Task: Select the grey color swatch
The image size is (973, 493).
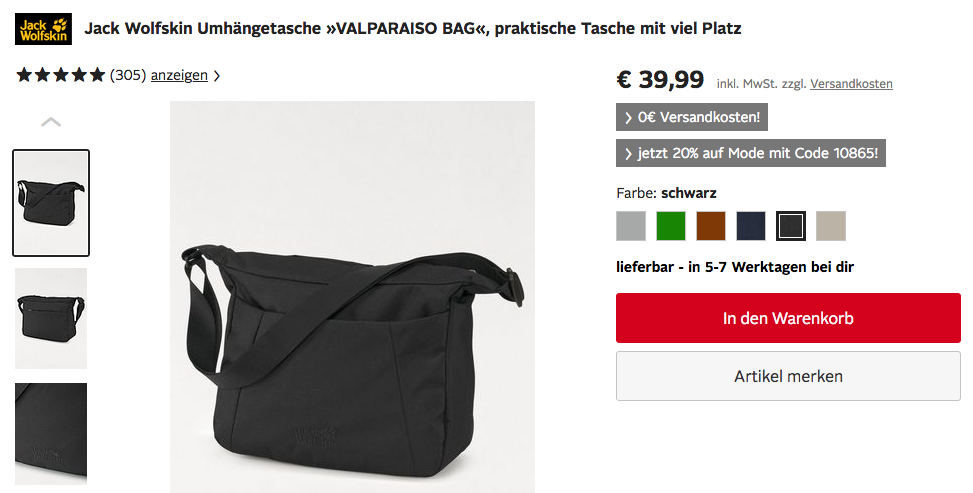Action: pyautogui.click(x=631, y=226)
